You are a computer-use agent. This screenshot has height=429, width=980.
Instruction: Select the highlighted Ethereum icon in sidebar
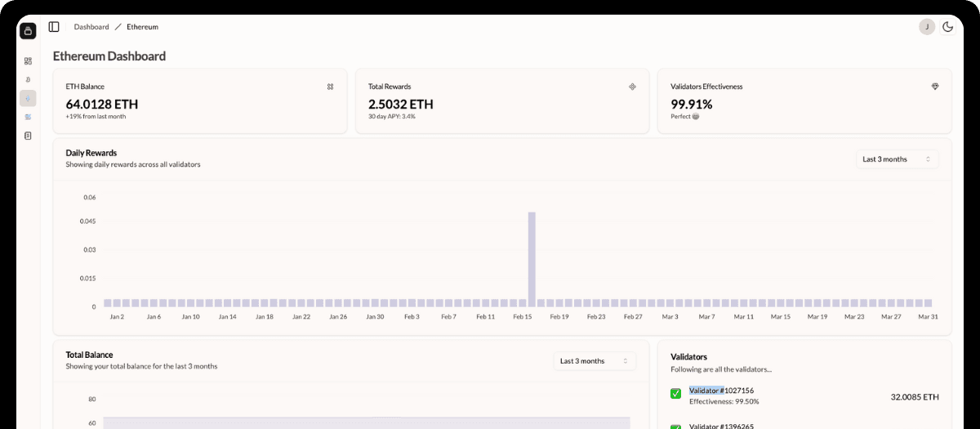[x=28, y=99]
